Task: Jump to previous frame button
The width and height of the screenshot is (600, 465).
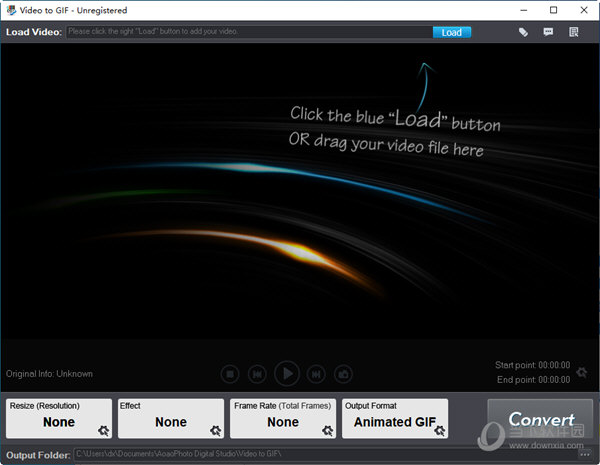Action: (257, 374)
